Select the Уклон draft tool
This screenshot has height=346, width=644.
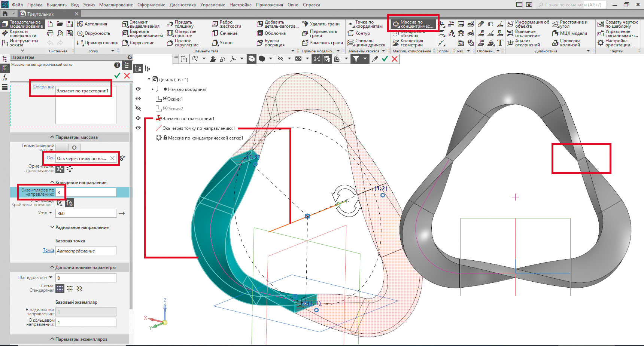(222, 43)
